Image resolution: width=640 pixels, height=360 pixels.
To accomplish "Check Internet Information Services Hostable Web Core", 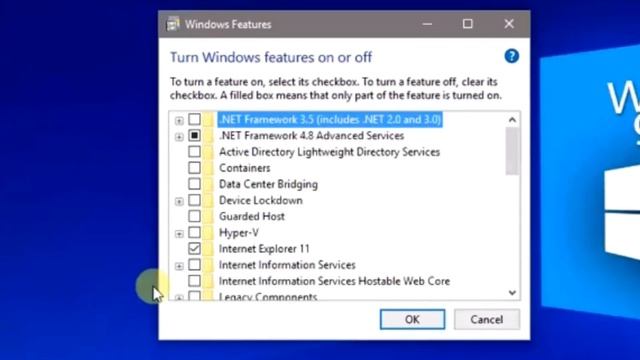I will 194,281.
